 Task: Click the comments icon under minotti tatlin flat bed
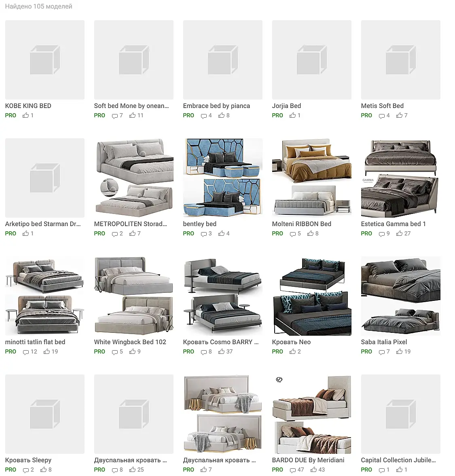(x=26, y=352)
